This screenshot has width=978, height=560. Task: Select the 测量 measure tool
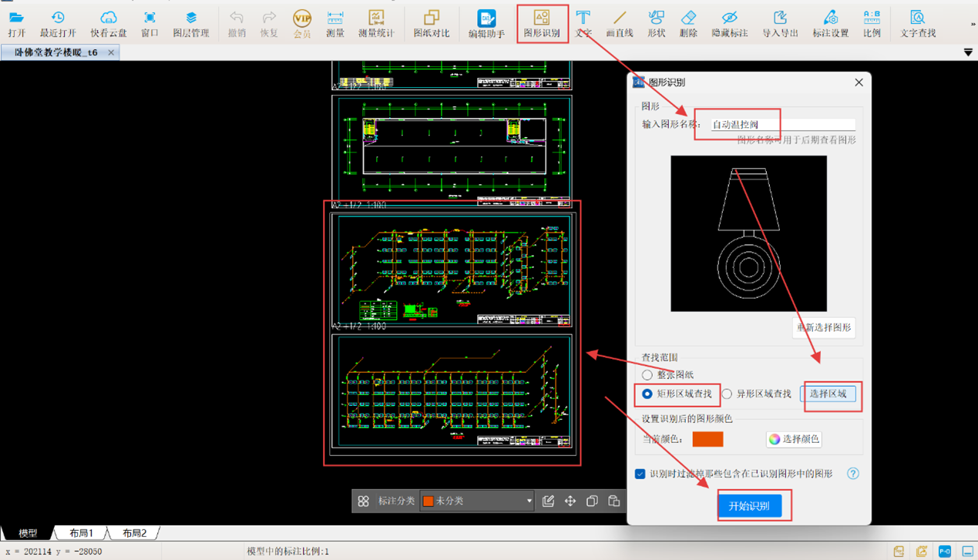334,23
